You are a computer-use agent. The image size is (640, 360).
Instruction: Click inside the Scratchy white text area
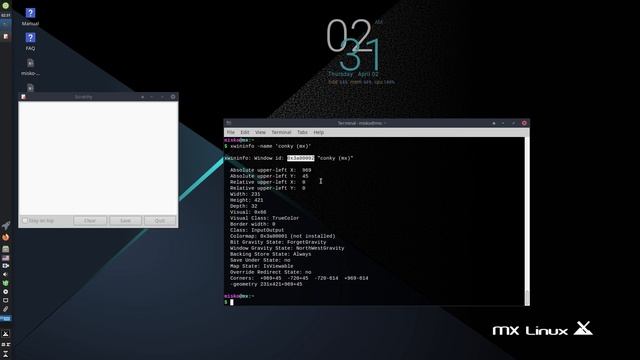(98, 158)
